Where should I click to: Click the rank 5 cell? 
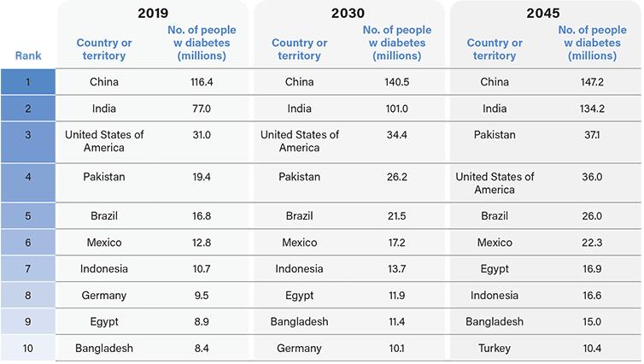[28, 215]
